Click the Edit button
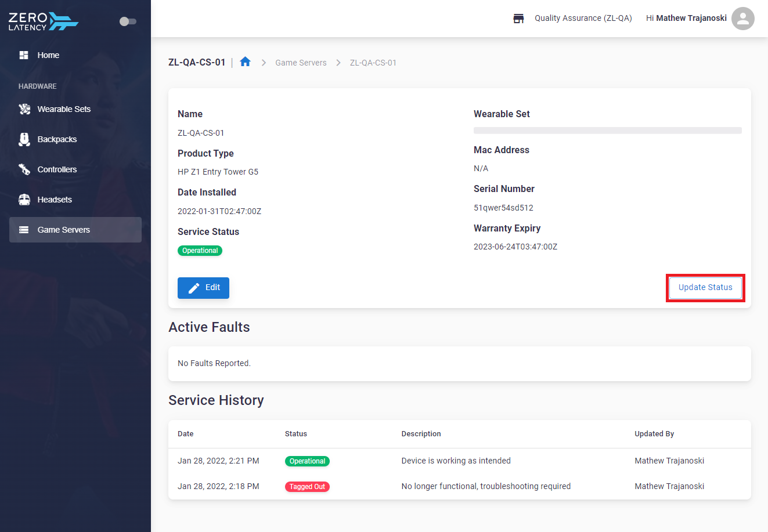768x532 pixels. click(x=203, y=288)
